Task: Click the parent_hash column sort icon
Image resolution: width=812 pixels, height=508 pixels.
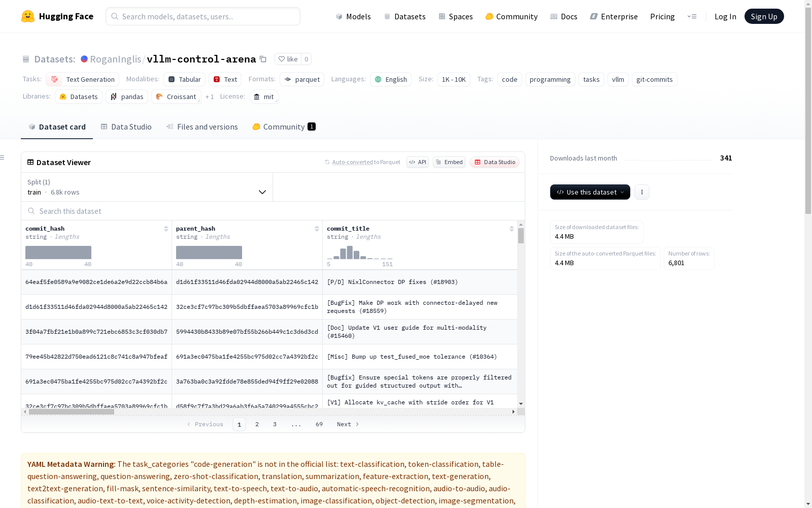Action: tap(317, 229)
